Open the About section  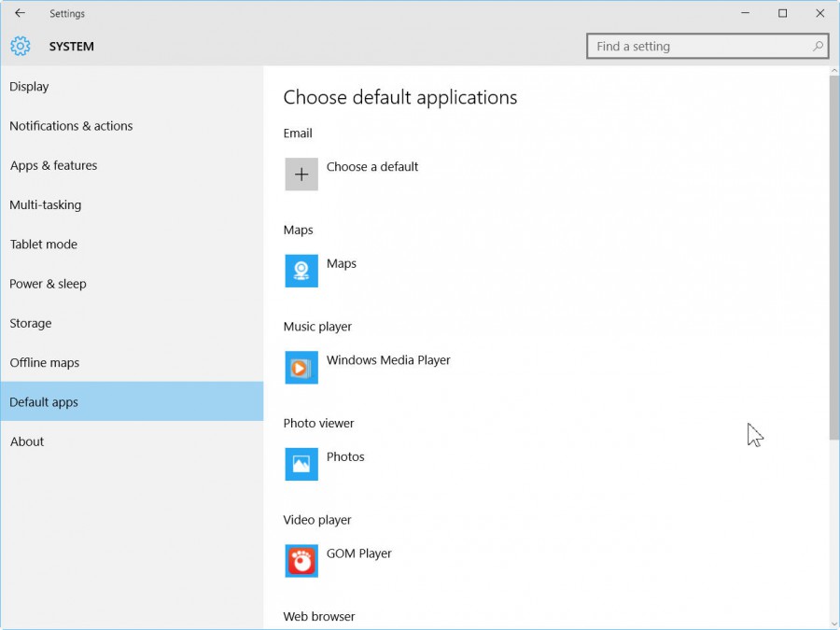[27, 441]
